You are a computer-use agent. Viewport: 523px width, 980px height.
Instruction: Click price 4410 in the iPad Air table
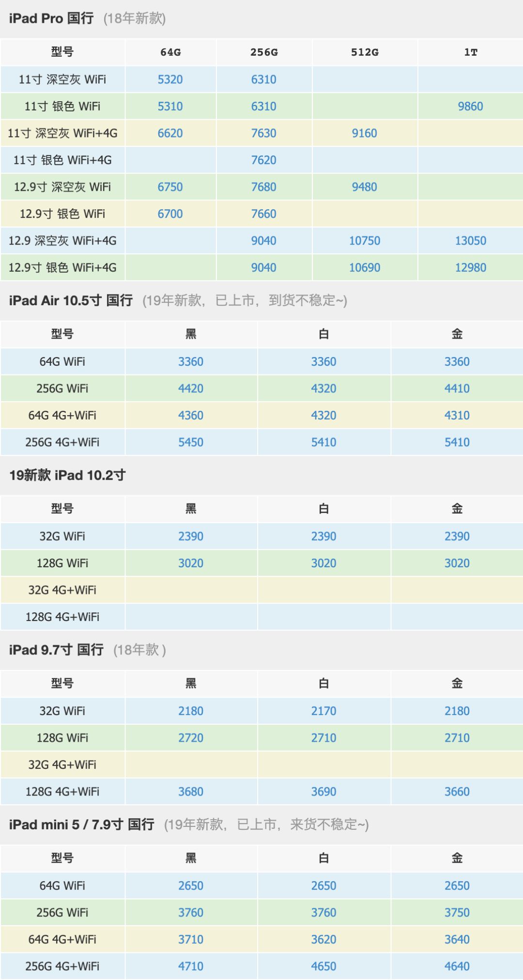pos(457,389)
